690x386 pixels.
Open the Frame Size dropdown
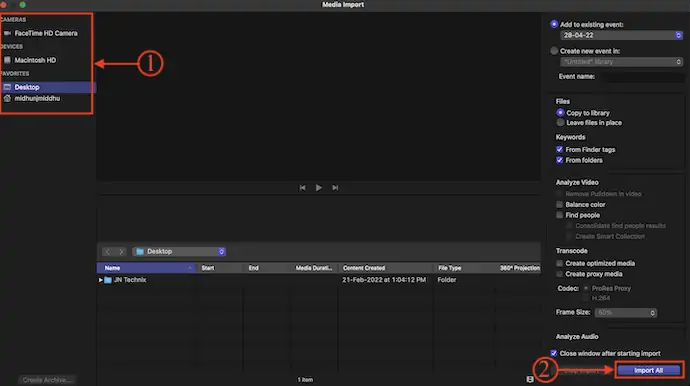(625, 312)
